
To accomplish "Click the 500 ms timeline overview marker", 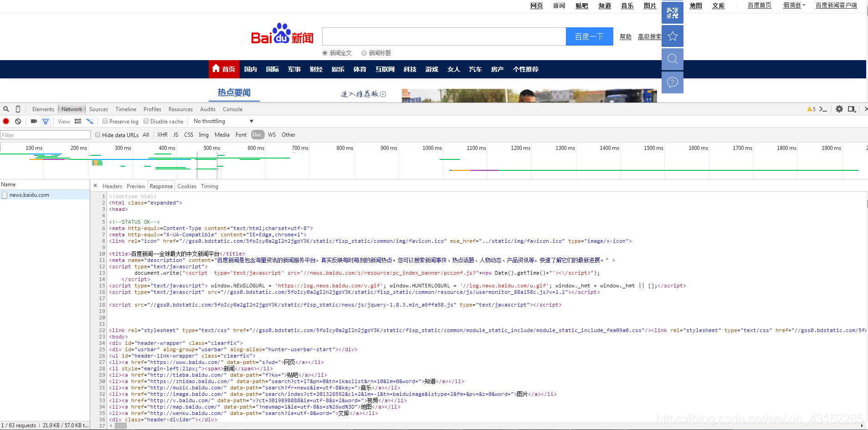I will (211, 148).
